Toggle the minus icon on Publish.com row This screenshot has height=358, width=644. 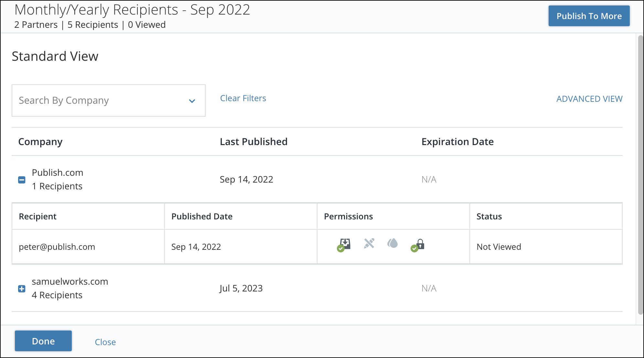click(22, 179)
